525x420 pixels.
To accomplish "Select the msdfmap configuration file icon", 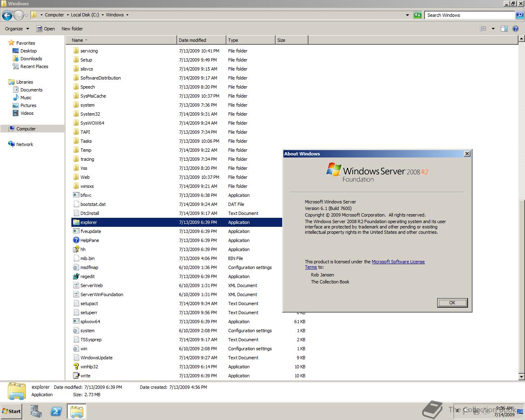I will pyautogui.click(x=76, y=267).
